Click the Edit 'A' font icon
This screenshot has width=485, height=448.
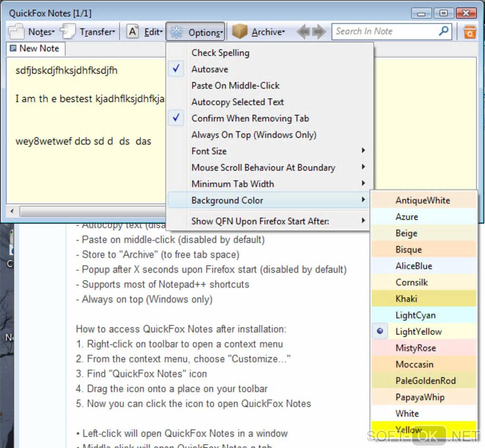click(x=132, y=31)
